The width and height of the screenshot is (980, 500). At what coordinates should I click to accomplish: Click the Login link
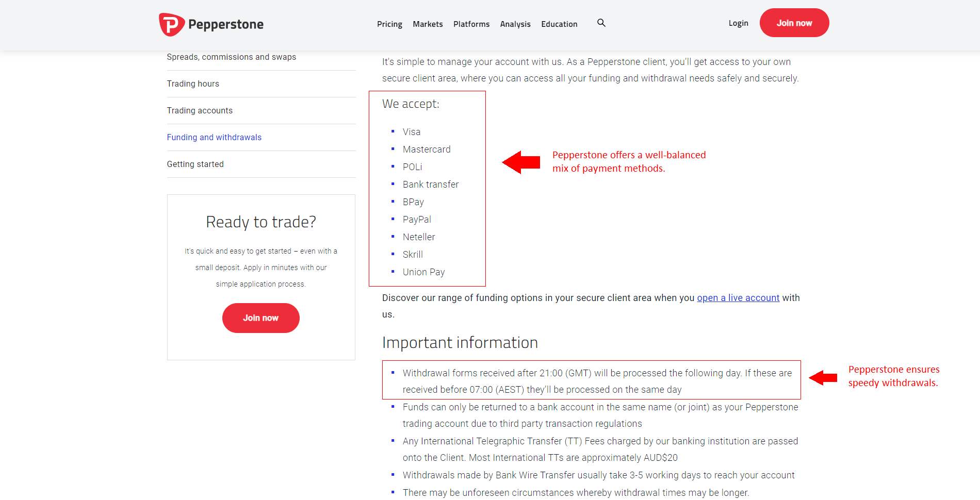coord(738,23)
